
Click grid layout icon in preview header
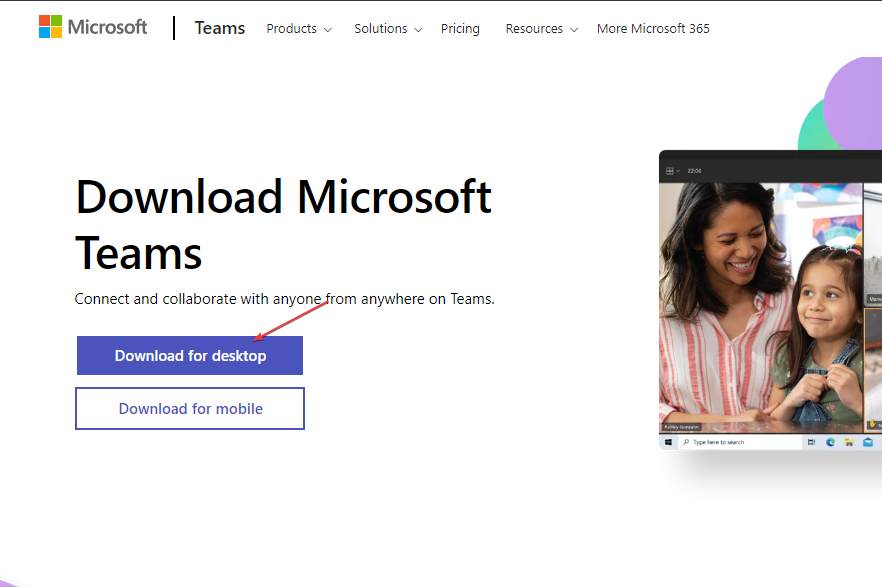point(669,171)
